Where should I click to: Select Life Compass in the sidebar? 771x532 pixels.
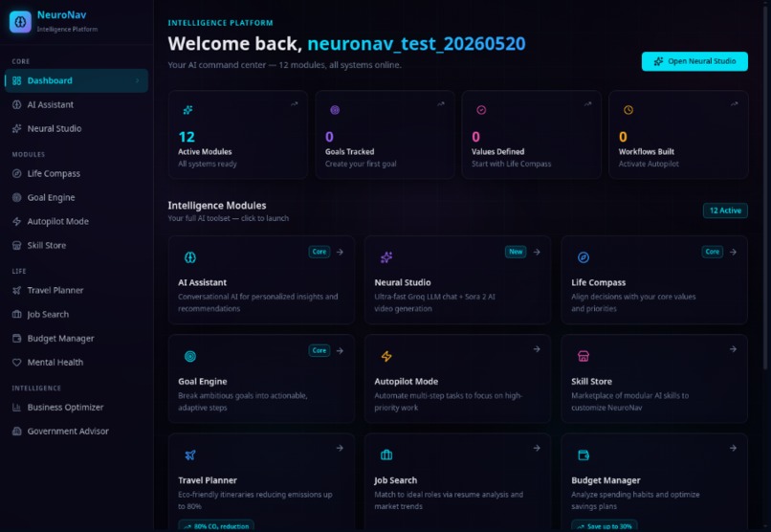77,173
